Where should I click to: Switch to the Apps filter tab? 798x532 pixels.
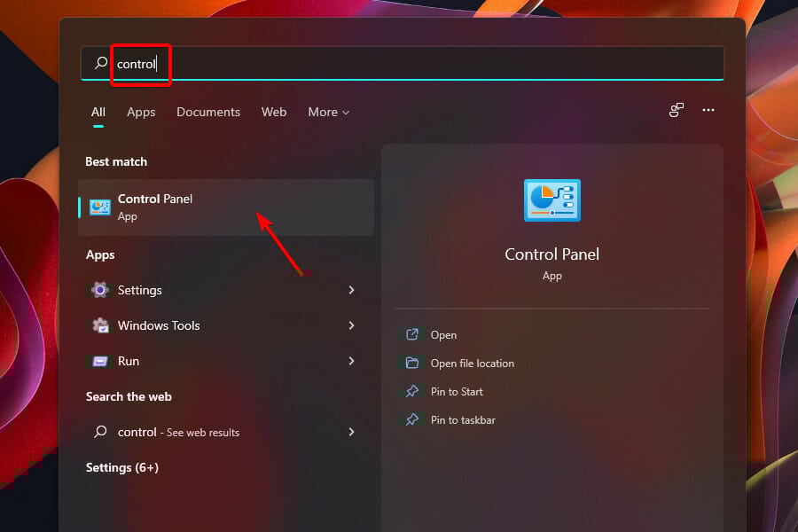coord(141,112)
